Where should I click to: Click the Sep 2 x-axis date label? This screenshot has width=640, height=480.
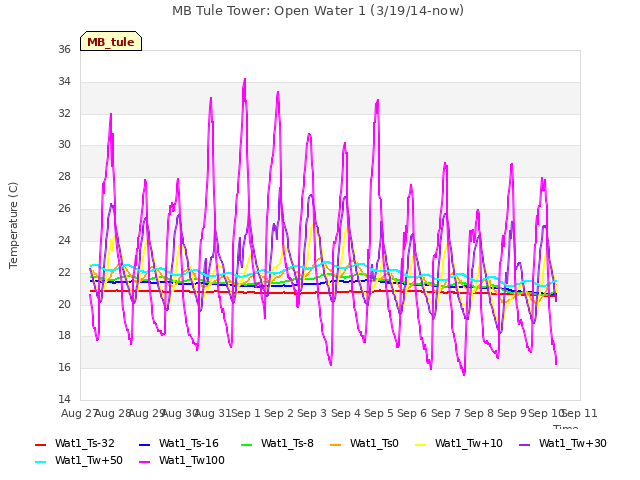pos(279,413)
